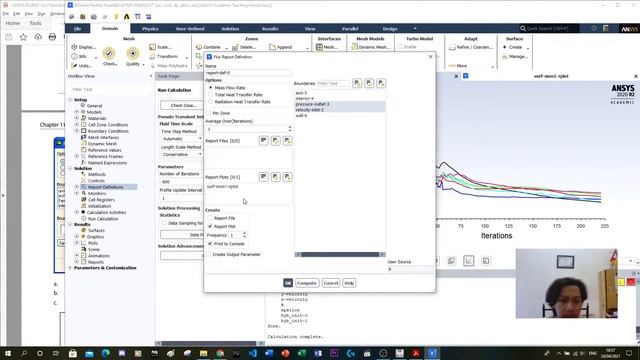Open the Physics ribbon tab

tap(150, 29)
